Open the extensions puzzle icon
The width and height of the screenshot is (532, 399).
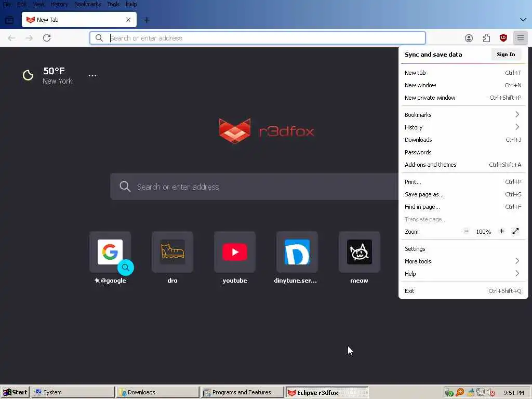(x=486, y=38)
